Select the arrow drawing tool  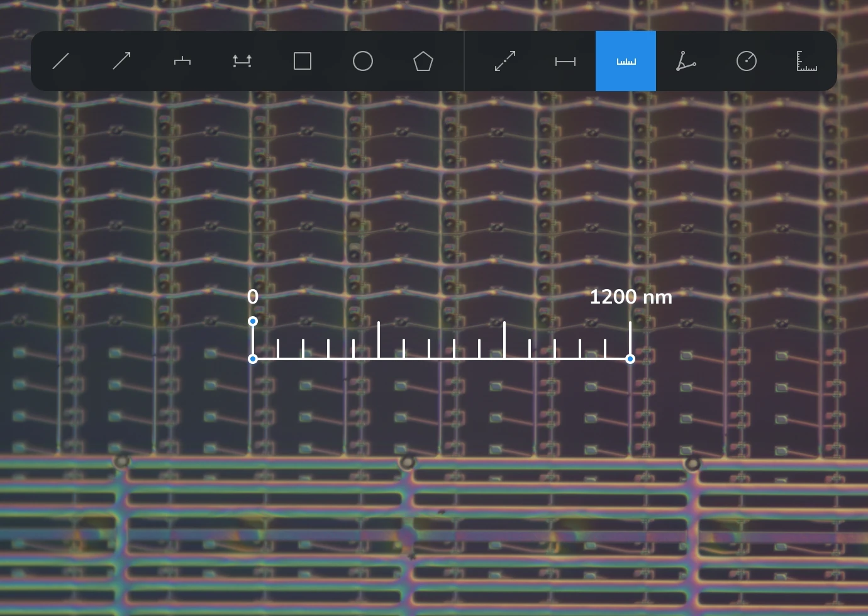tap(121, 61)
